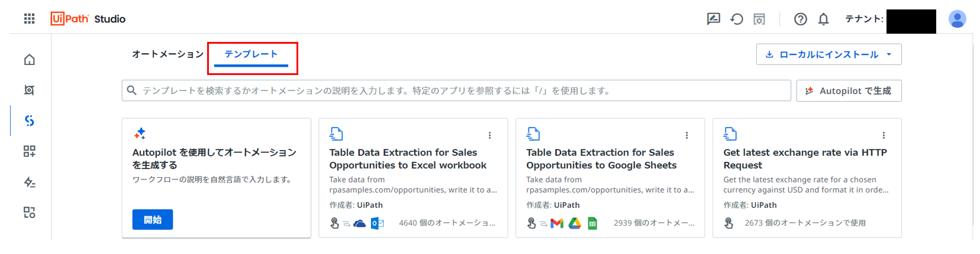
Task: Open more options on exchange rate card
Action: [x=884, y=135]
